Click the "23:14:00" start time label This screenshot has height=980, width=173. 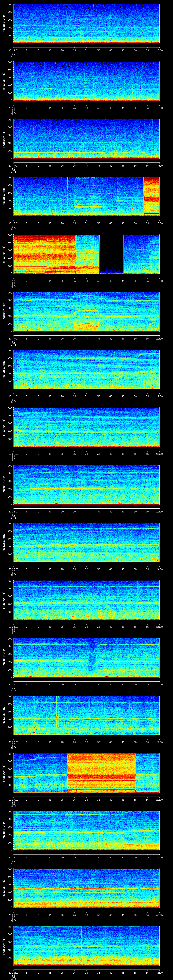click(x=13, y=50)
